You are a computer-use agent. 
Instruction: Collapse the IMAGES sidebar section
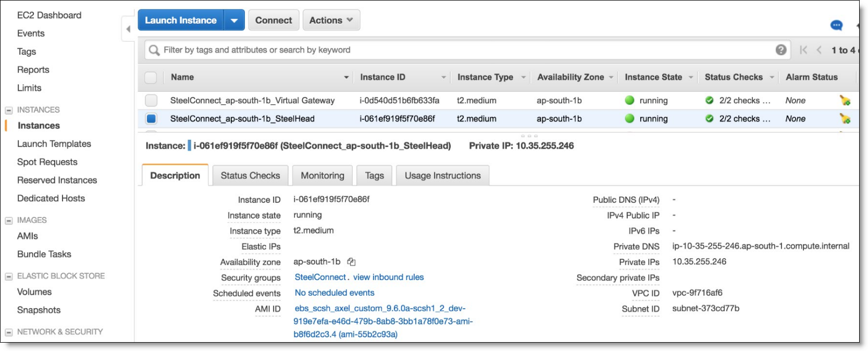(x=8, y=221)
